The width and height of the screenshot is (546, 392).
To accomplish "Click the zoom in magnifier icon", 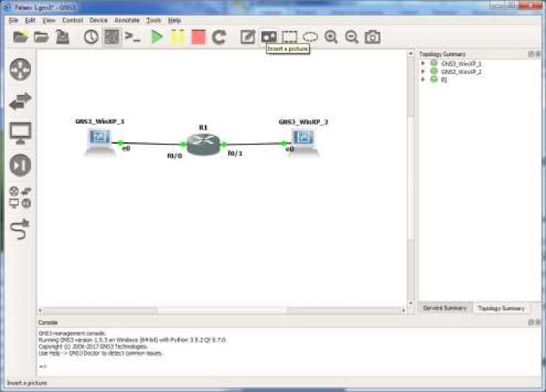I will [x=331, y=37].
